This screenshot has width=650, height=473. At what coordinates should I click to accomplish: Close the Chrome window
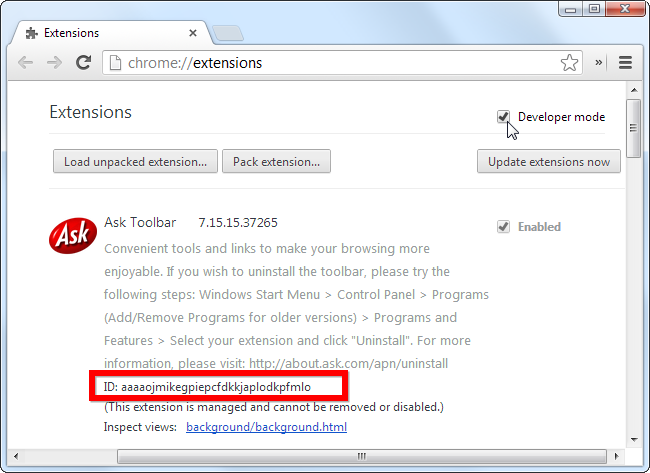625,9
